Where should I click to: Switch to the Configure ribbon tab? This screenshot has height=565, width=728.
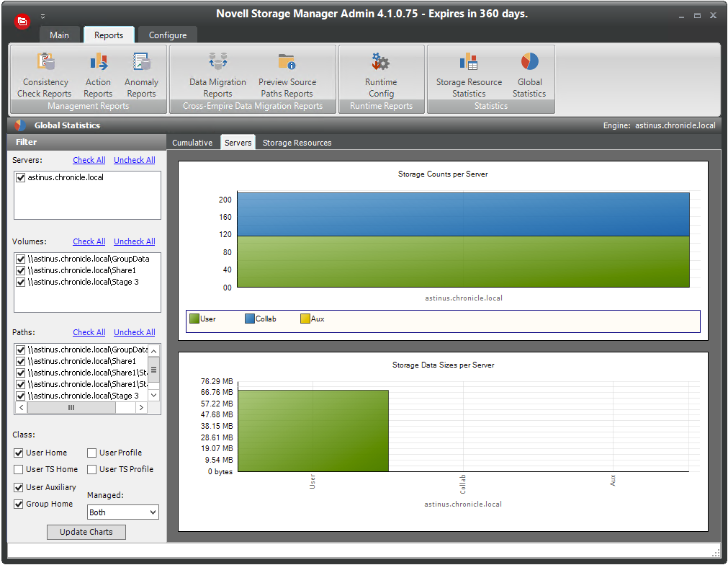point(167,35)
